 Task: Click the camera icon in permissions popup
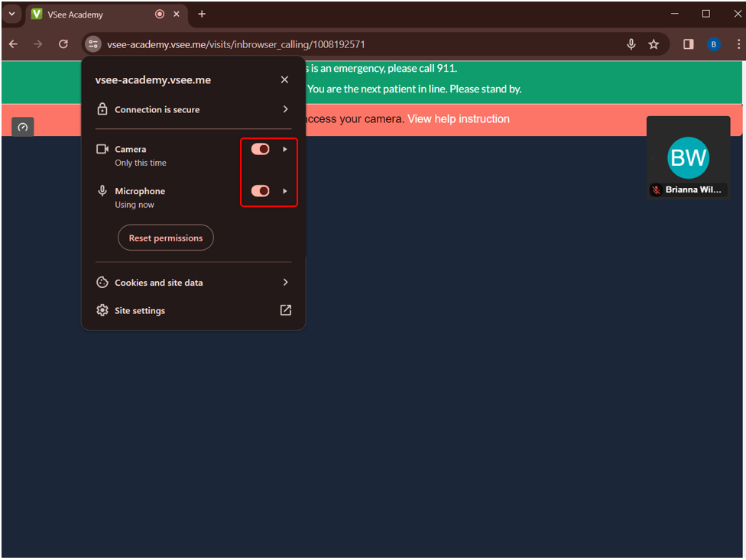click(x=102, y=149)
